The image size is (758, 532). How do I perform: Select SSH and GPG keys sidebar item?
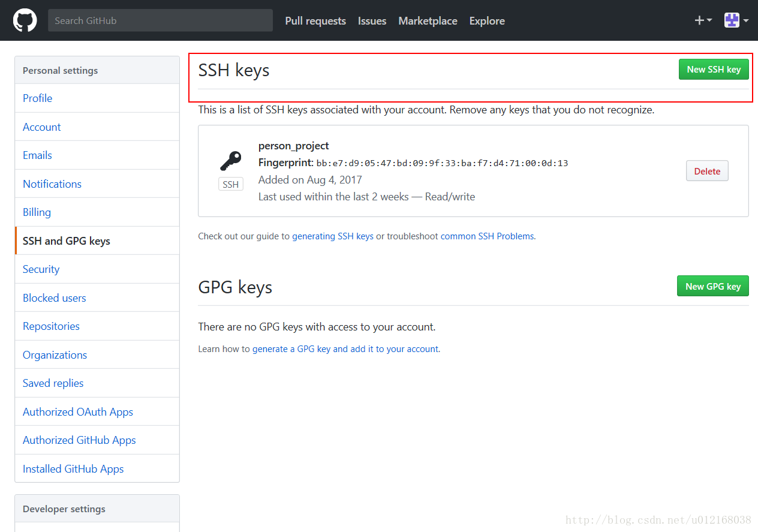click(x=97, y=241)
